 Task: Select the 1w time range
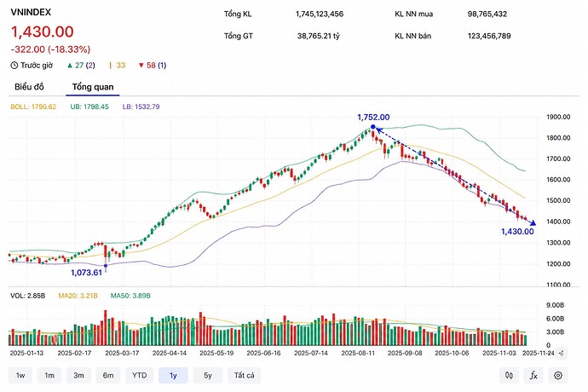[x=20, y=375]
